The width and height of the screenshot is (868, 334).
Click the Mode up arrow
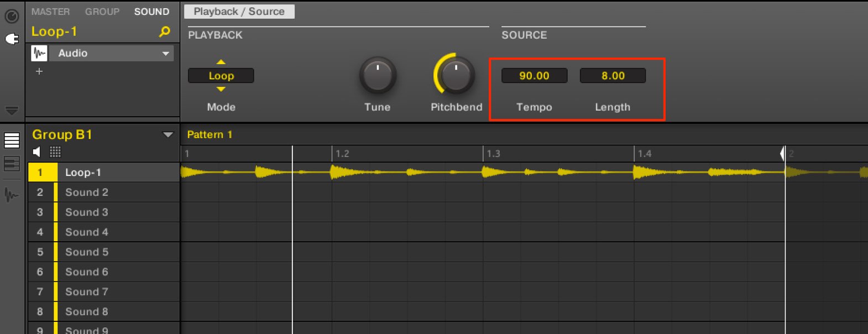click(221, 62)
